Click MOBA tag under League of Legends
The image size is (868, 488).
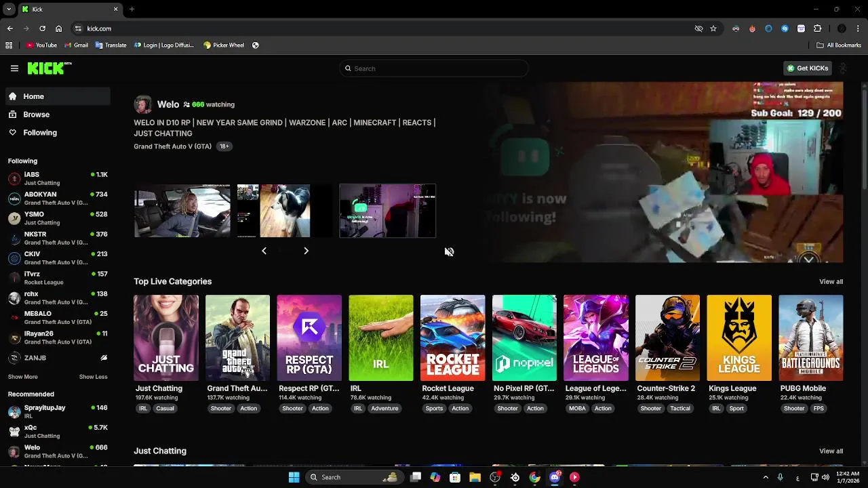point(577,409)
